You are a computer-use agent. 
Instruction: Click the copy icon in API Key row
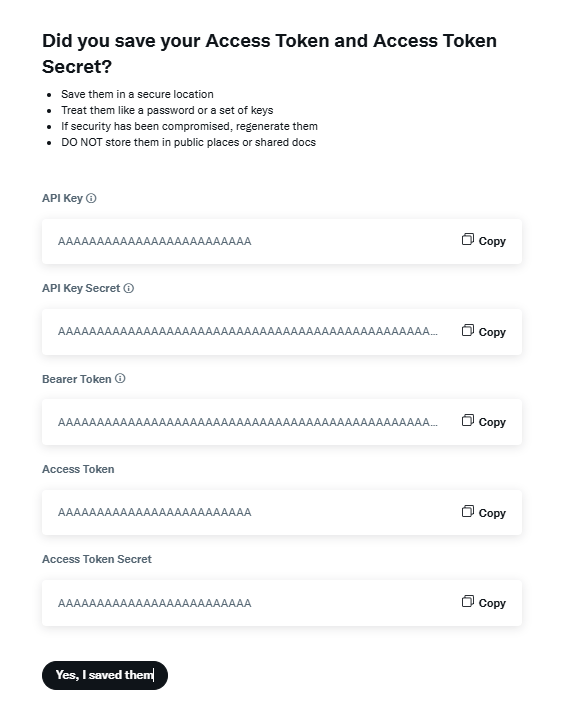click(x=468, y=239)
